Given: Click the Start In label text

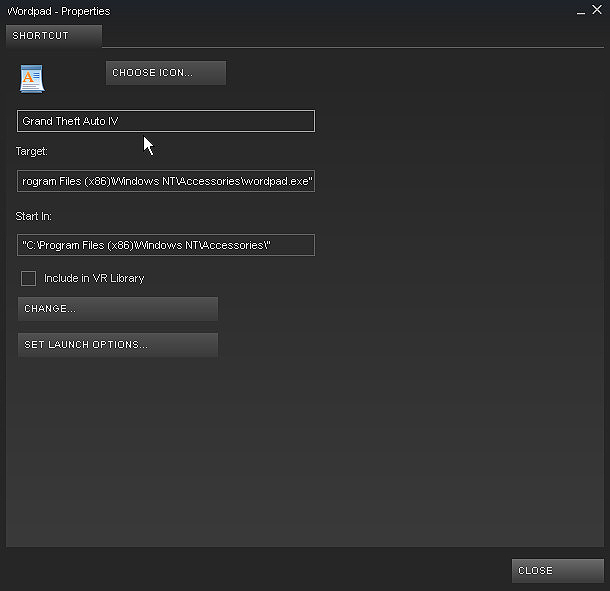Looking at the screenshot, I should (x=33, y=216).
